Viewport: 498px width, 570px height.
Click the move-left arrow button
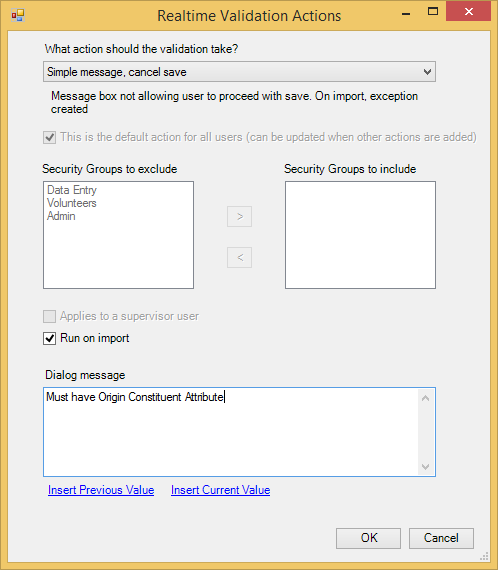click(x=240, y=258)
